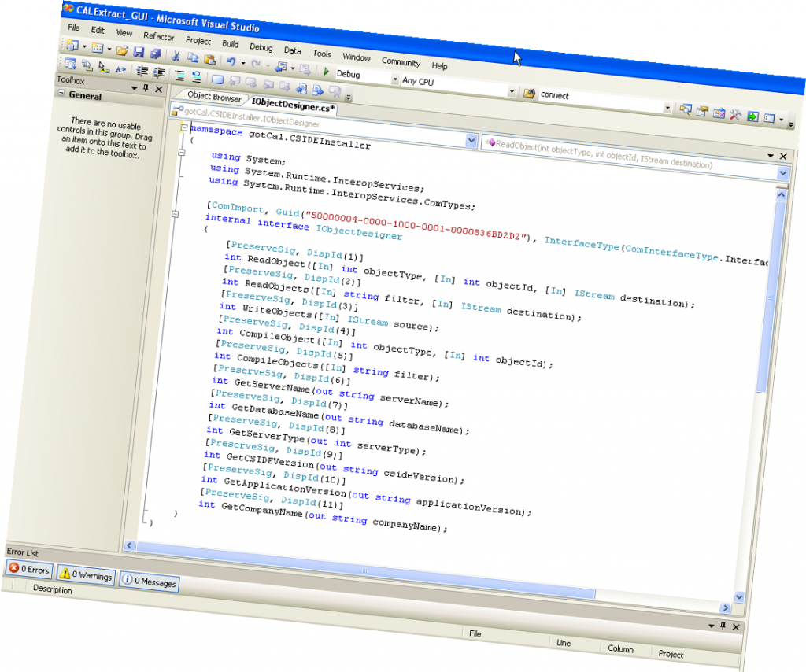This screenshot has width=806, height=672.
Task: Open Toolbox via the hammer-and-wrench icon
Action: point(736,116)
